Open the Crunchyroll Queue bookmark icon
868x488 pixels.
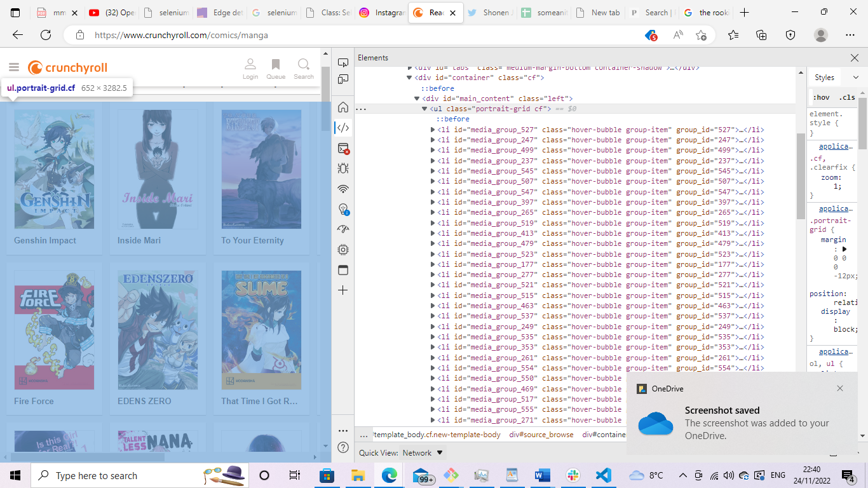coord(276,69)
